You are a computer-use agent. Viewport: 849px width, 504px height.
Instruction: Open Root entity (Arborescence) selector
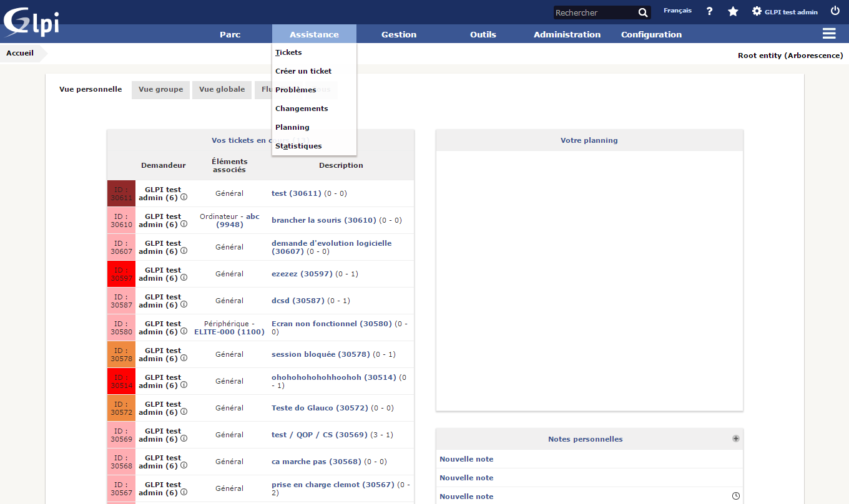pos(790,56)
